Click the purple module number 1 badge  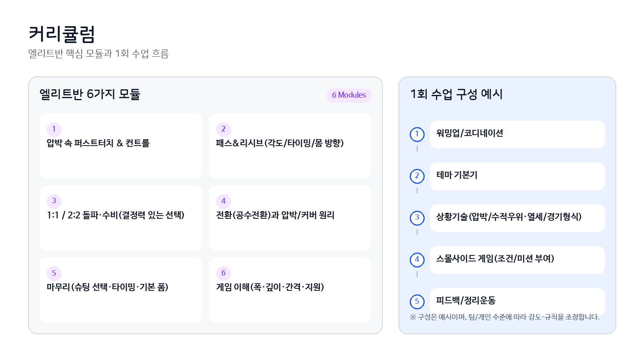click(x=54, y=129)
